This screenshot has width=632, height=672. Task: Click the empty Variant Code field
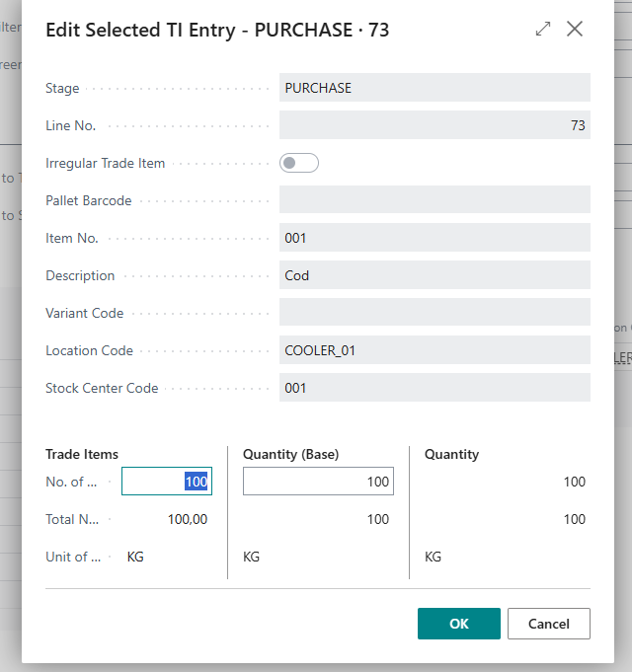point(434,313)
